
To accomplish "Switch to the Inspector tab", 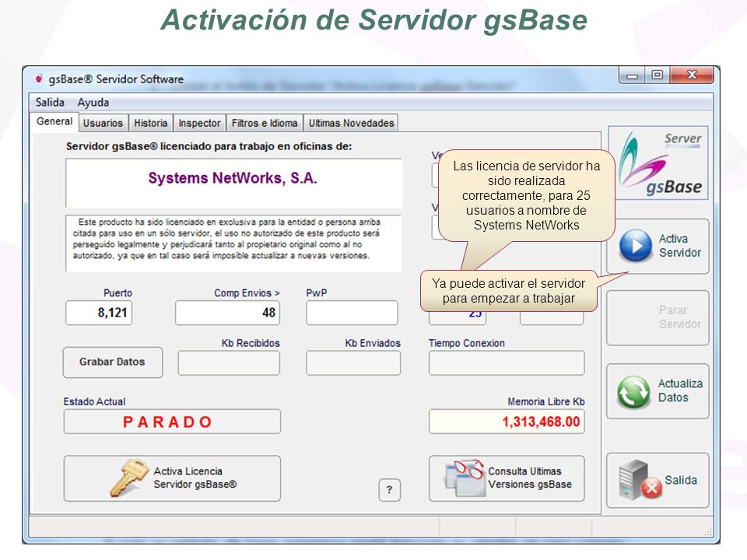I will [x=200, y=123].
